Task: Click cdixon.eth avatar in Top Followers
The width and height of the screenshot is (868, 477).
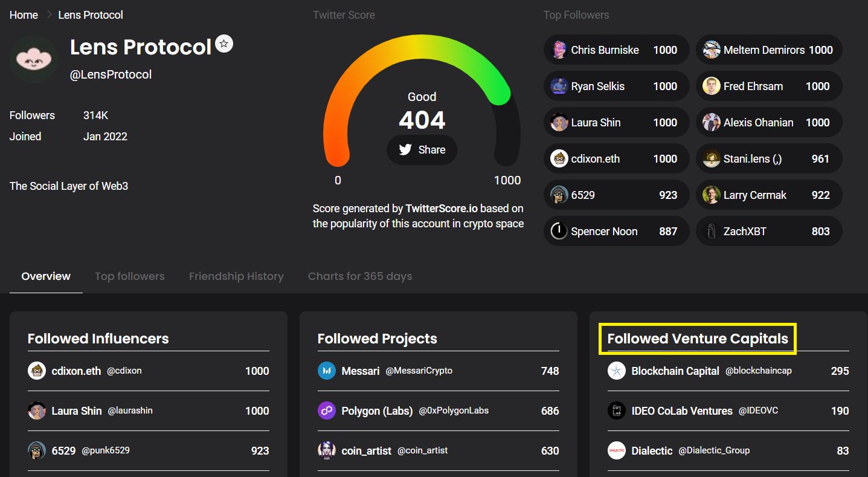Action: point(559,159)
